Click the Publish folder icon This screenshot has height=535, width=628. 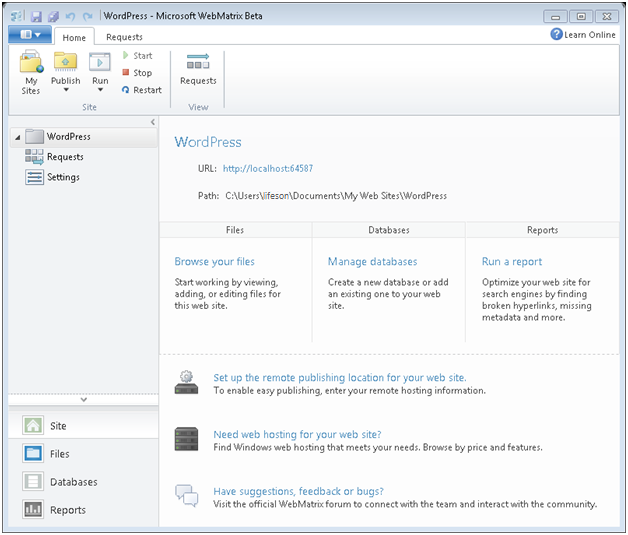pos(65,62)
